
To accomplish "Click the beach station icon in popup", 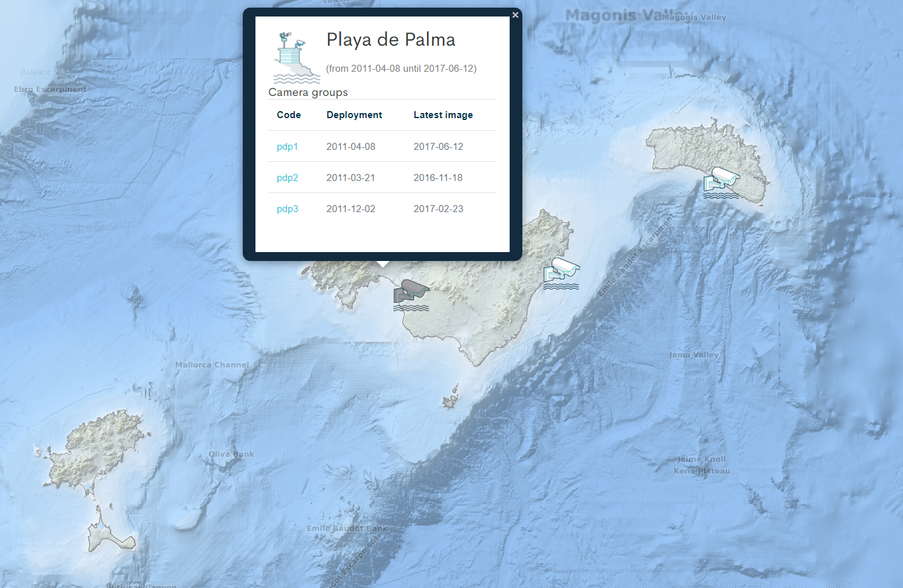I will coord(296,58).
